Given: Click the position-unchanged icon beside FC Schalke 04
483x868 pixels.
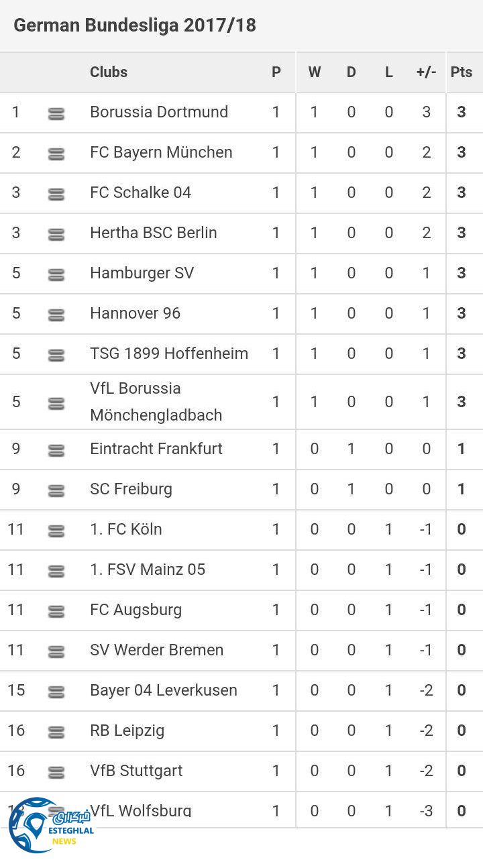Looking at the screenshot, I should [x=56, y=195].
